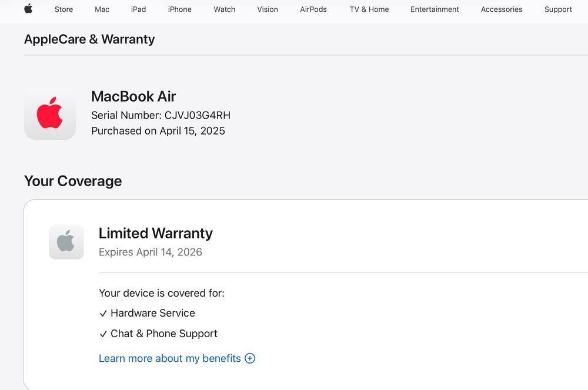The height and width of the screenshot is (390, 588).
Task: Go to the iPad section
Action: tap(138, 9)
